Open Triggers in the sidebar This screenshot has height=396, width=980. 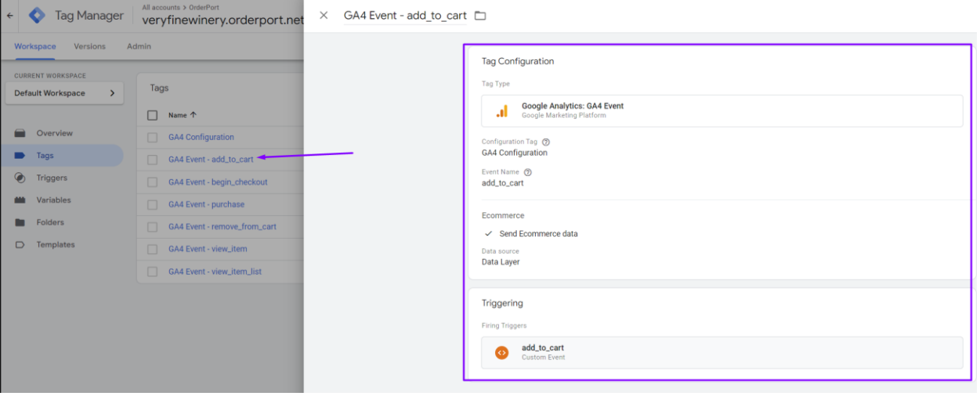coord(52,178)
